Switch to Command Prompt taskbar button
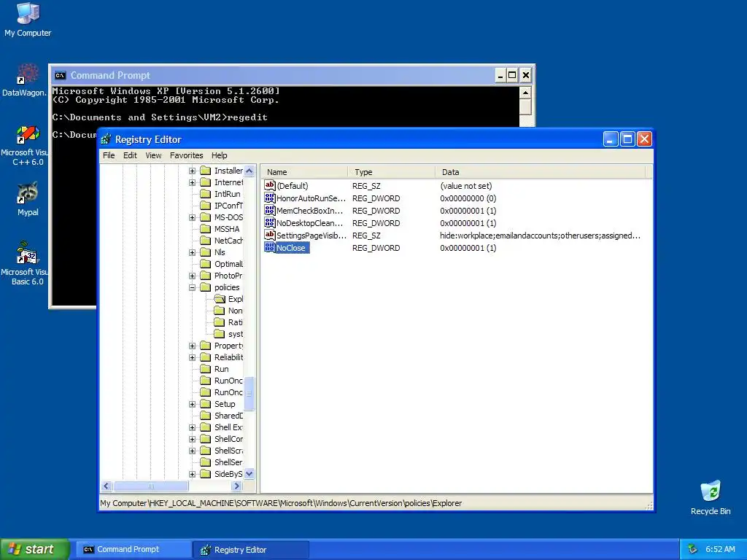 (x=133, y=549)
